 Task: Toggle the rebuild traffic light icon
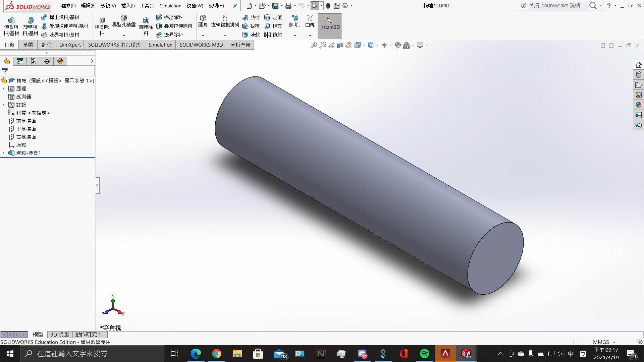[x=328, y=6]
